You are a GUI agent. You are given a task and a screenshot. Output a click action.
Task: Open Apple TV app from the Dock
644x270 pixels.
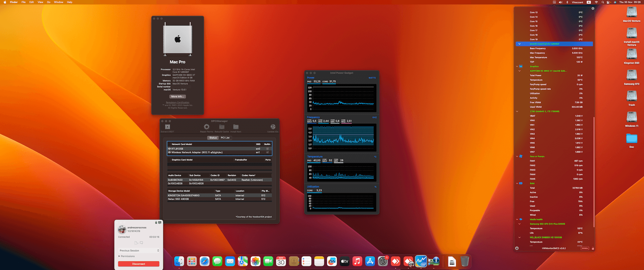pyautogui.click(x=344, y=261)
